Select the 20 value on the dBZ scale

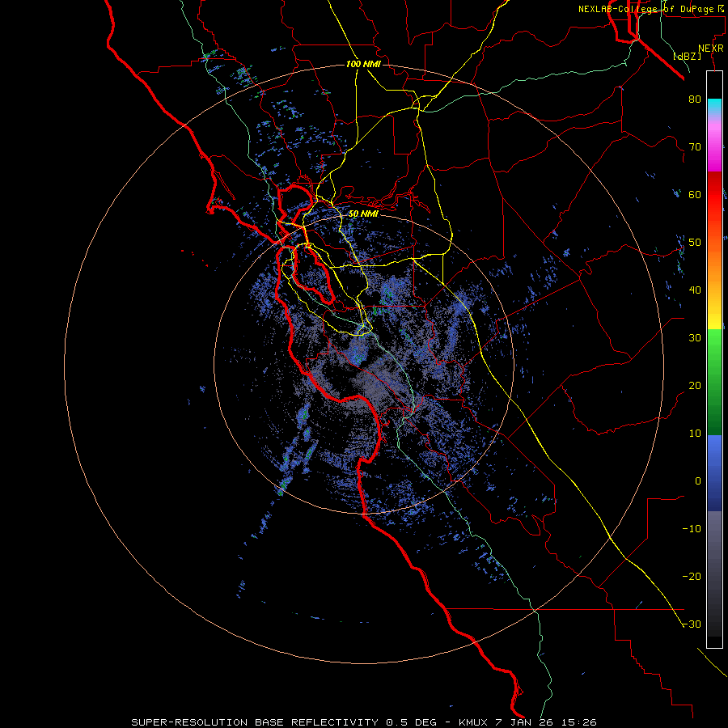coord(695,386)
